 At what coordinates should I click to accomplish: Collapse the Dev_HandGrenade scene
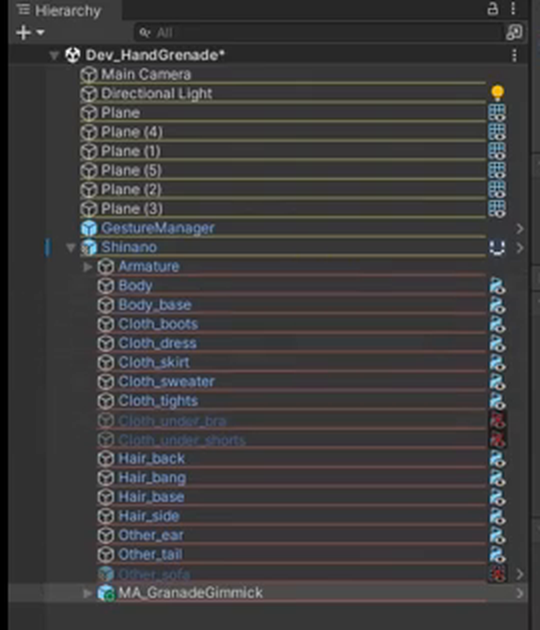coord(54,55)
